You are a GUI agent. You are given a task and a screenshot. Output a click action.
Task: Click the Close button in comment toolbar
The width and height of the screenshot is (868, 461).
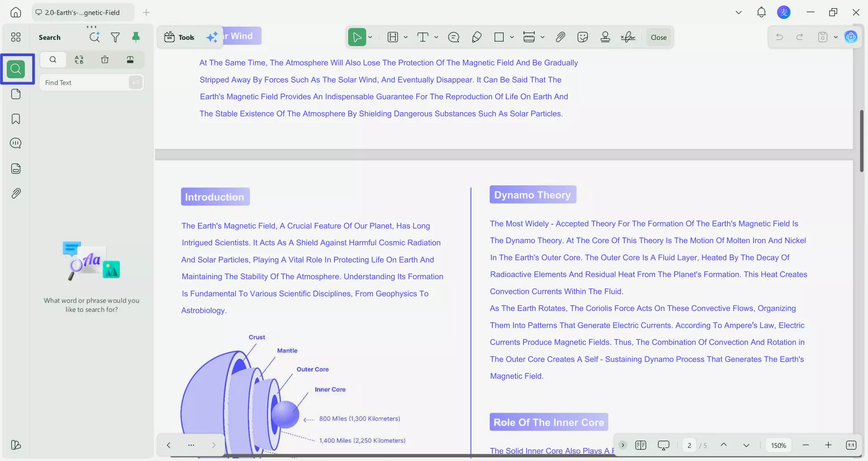pos(659,38)
